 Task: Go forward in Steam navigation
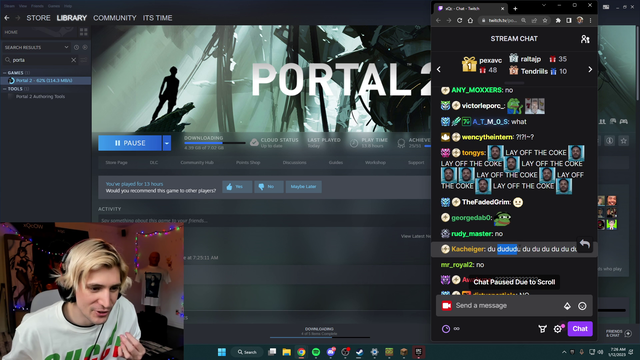(x=18, y=18)
